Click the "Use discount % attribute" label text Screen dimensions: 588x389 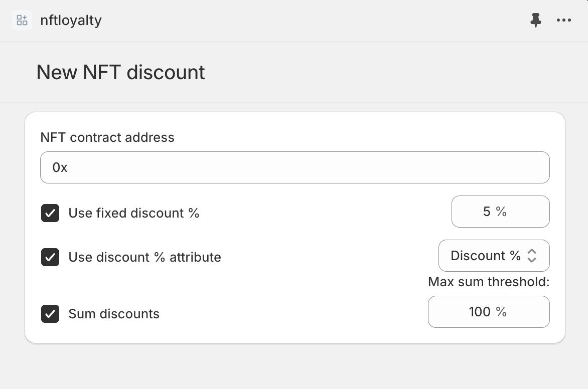click(145, 257)
